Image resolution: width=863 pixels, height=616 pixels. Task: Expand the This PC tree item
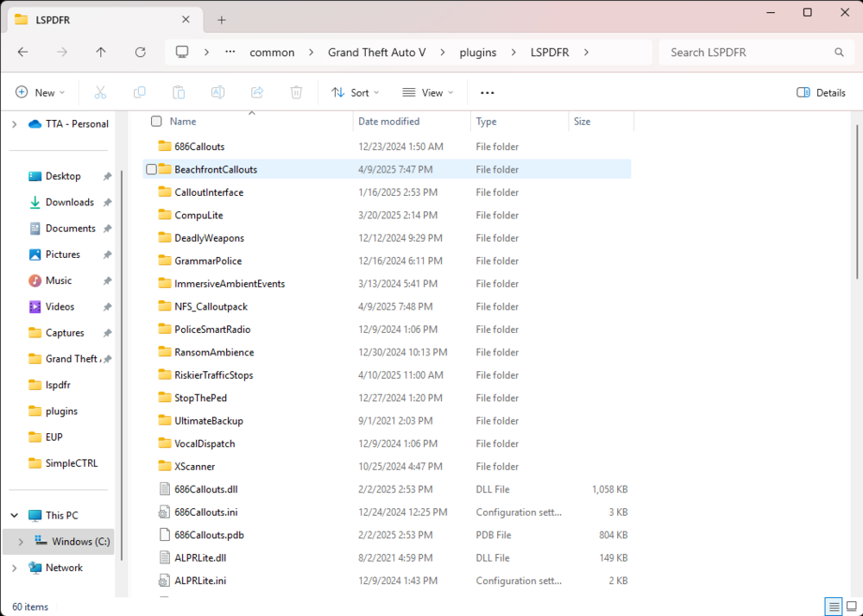(14, 514)
